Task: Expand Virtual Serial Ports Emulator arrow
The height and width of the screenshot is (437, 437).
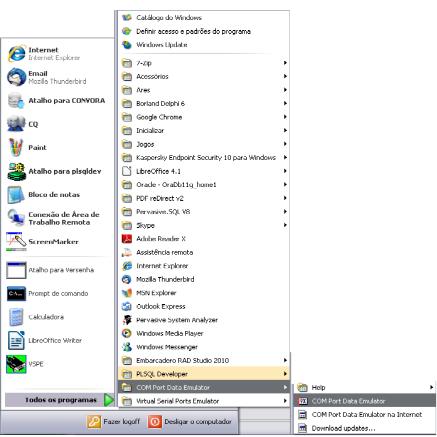Action: point(285,401)
